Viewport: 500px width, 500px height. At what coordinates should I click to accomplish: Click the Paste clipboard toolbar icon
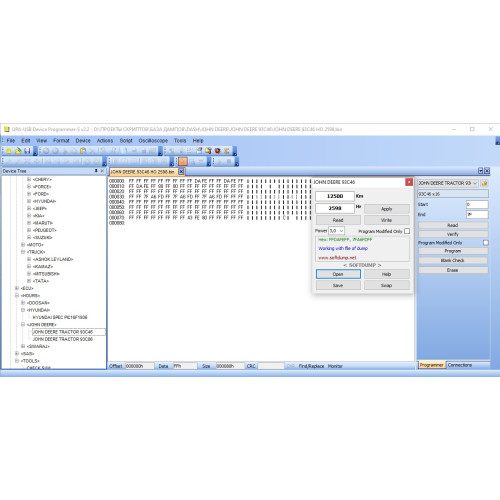click(83, 151)
